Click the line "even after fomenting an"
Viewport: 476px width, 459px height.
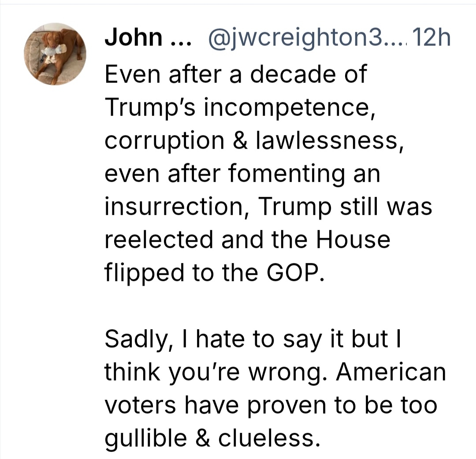tap(242, 173)
